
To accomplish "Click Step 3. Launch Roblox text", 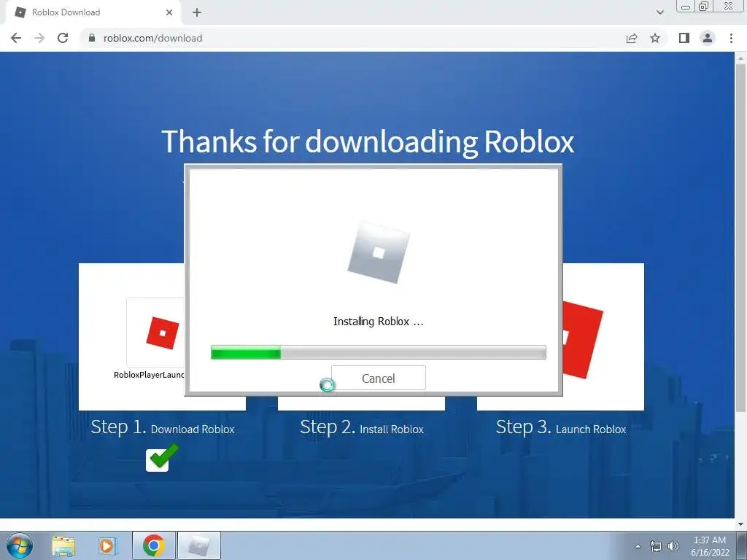I will (561, 427).
